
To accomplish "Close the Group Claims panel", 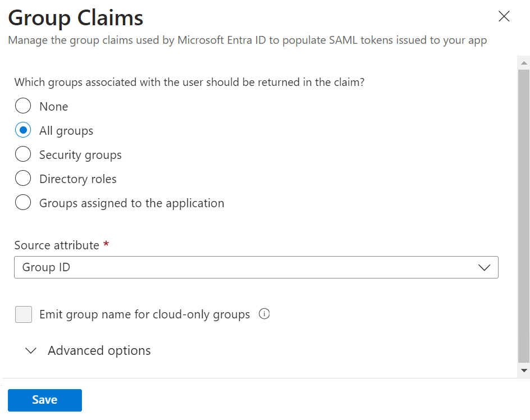I will click(504, 17).
